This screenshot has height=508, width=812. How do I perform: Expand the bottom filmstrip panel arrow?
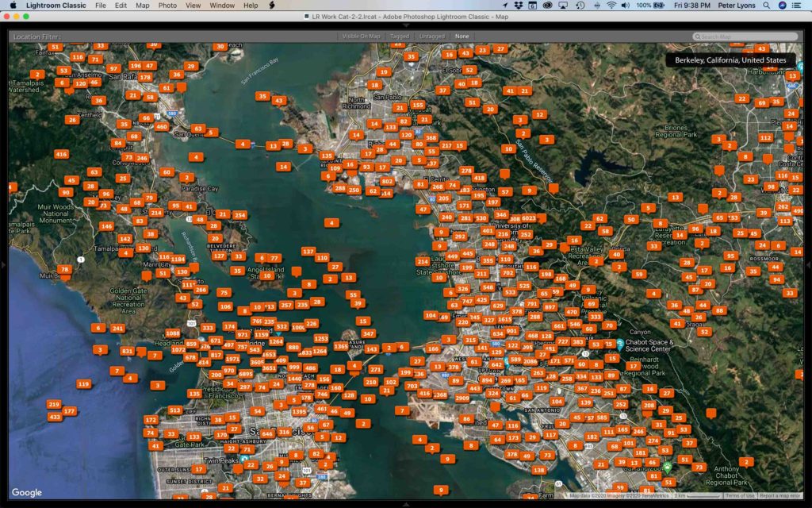[406, 504]
